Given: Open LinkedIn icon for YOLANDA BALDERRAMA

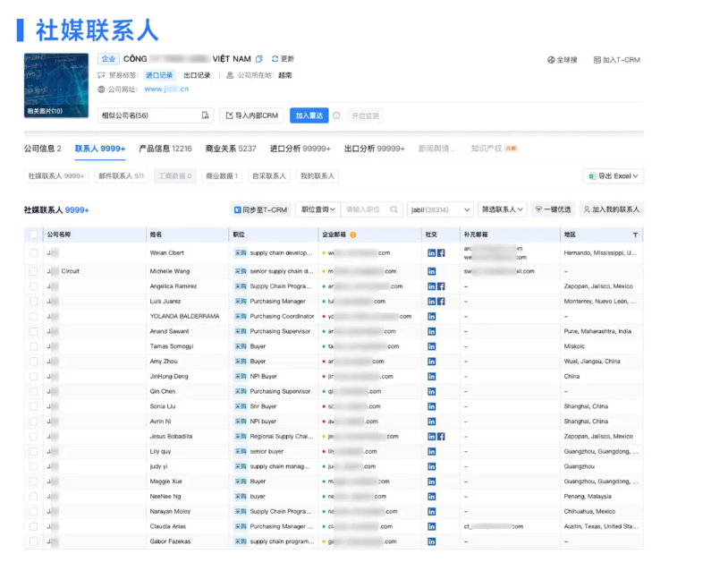Looking at the screenshot, I should point(431,317).
